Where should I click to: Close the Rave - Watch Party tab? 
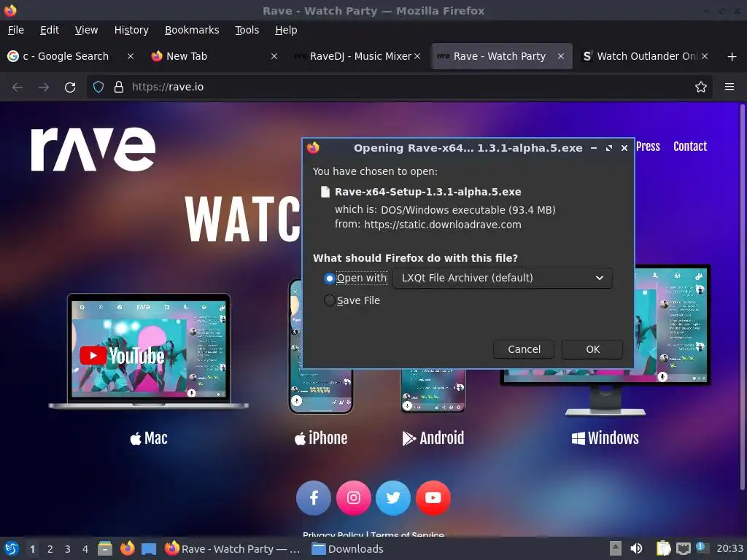[561, 56]
